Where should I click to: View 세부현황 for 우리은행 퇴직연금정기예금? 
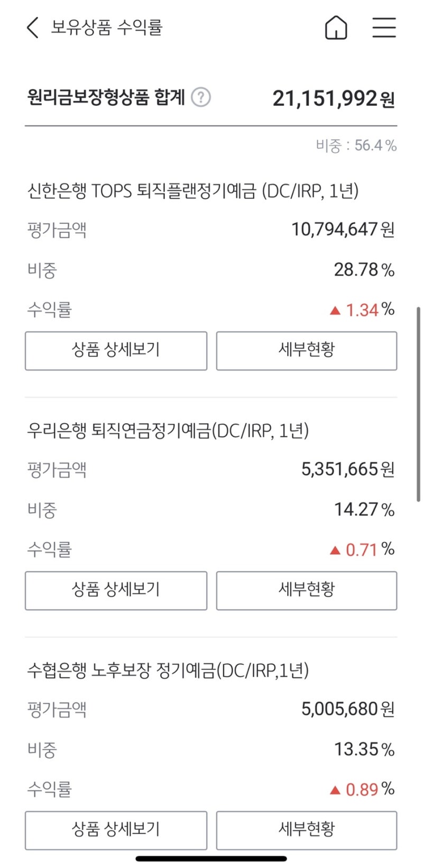(x=307, y=590)
